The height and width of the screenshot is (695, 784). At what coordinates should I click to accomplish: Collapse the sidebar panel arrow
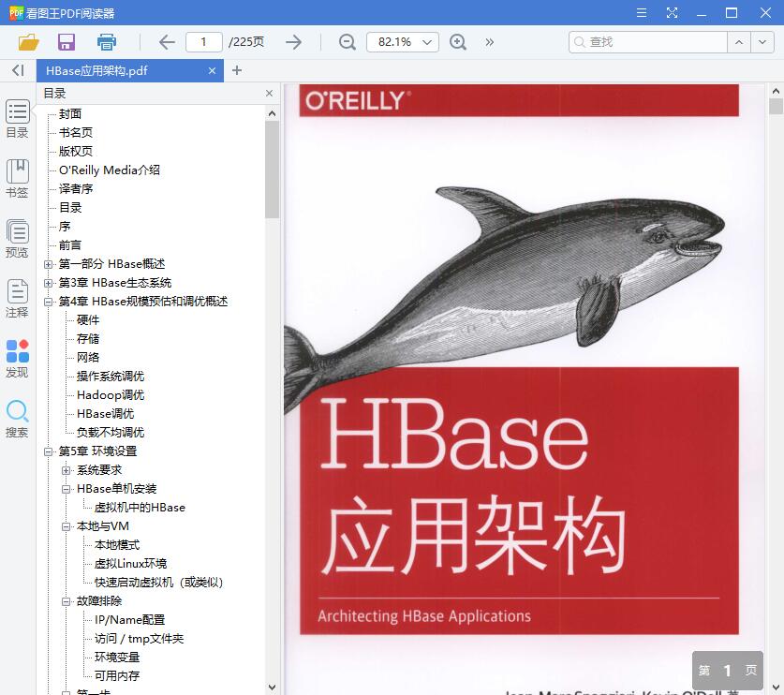click(18, 70)
